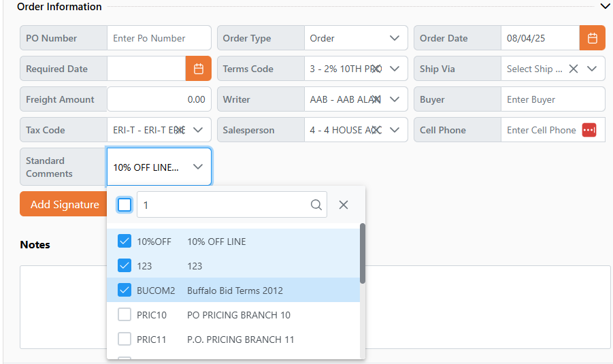The image size is (613, 364).
Task: Click the 'Order Information' section heading
Action: pyautogui.click(x=59, y=7)
